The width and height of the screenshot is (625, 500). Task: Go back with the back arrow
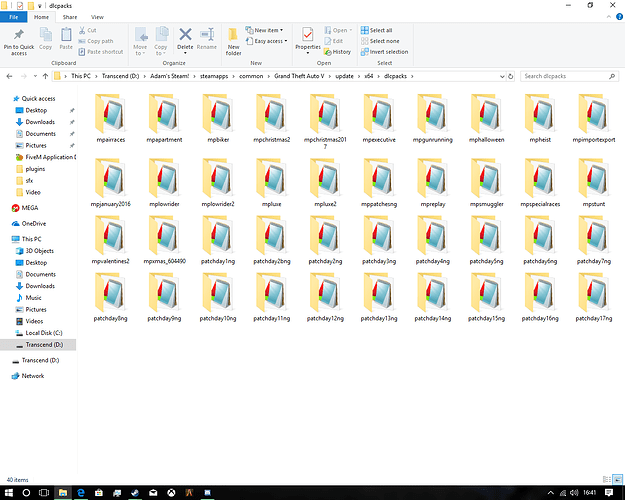[10, 76]
